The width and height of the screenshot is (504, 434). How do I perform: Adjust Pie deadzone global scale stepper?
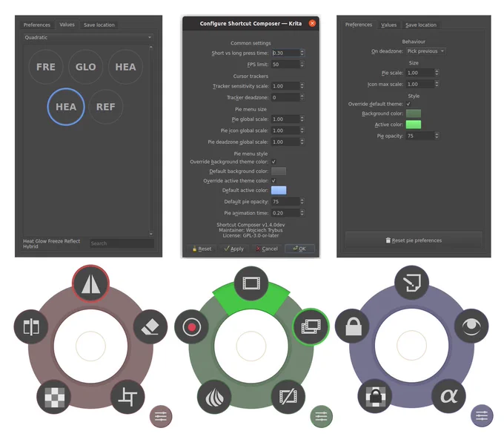coord(302,142)
